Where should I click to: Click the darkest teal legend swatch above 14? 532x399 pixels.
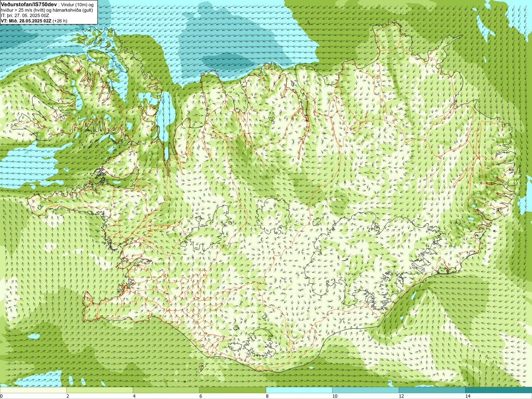[499, 390]
